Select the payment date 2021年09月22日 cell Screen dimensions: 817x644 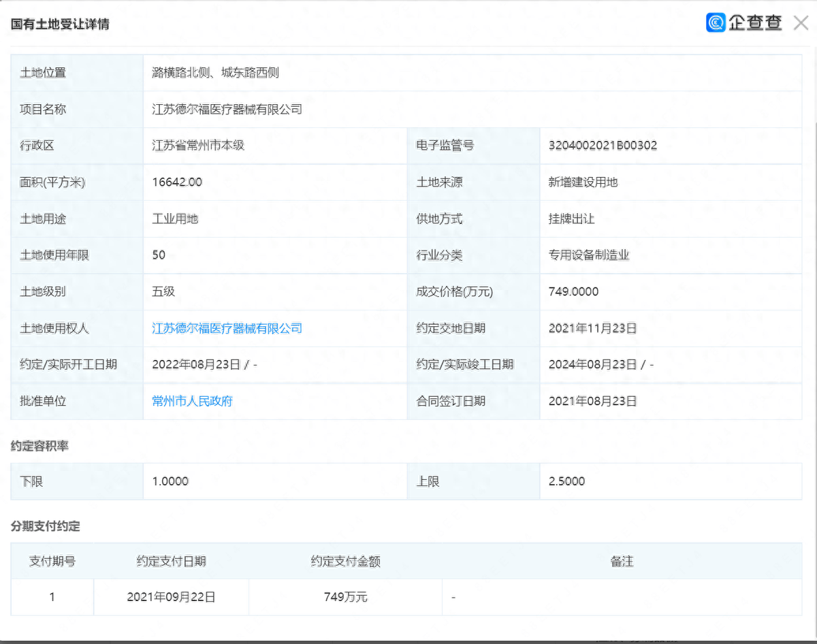[x=171, y=597]
